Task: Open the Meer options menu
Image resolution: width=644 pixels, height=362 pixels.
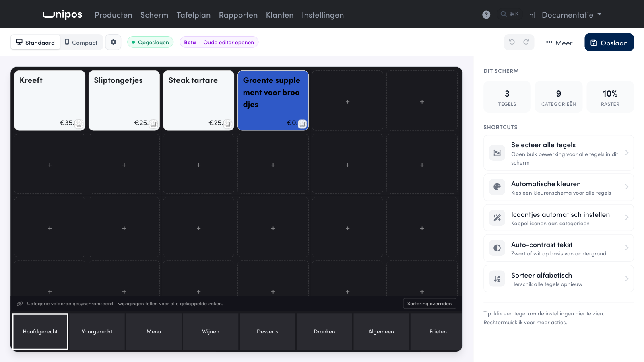Action: (x=559, y=43)
